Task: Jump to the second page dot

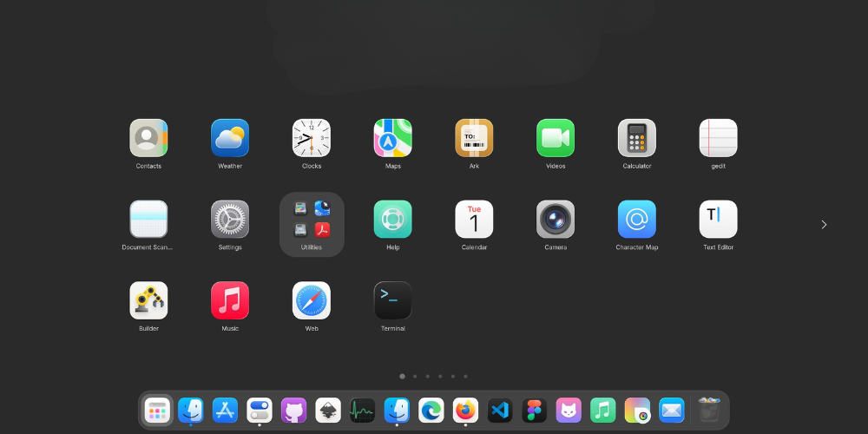Action: click(415, 377)
